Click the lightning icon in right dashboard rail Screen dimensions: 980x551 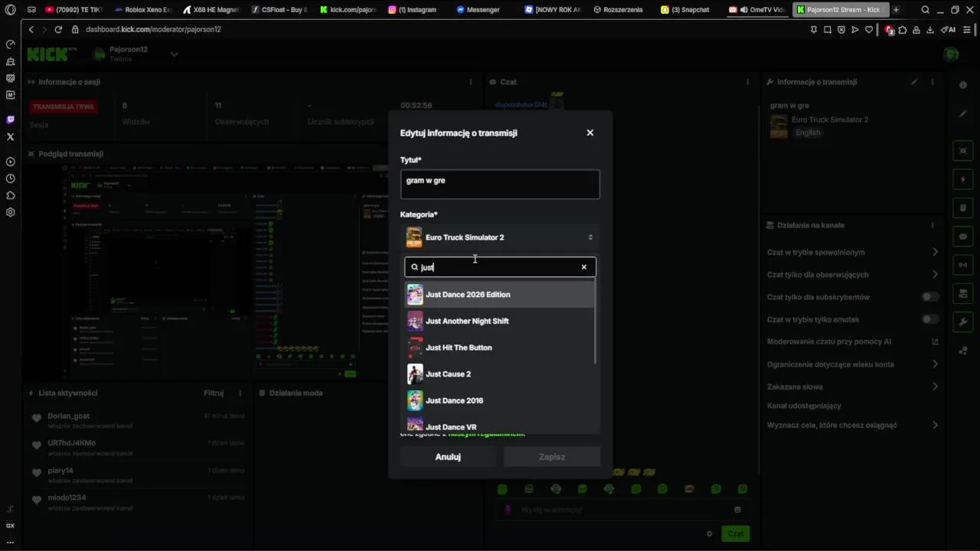click(x=963, y=180)
